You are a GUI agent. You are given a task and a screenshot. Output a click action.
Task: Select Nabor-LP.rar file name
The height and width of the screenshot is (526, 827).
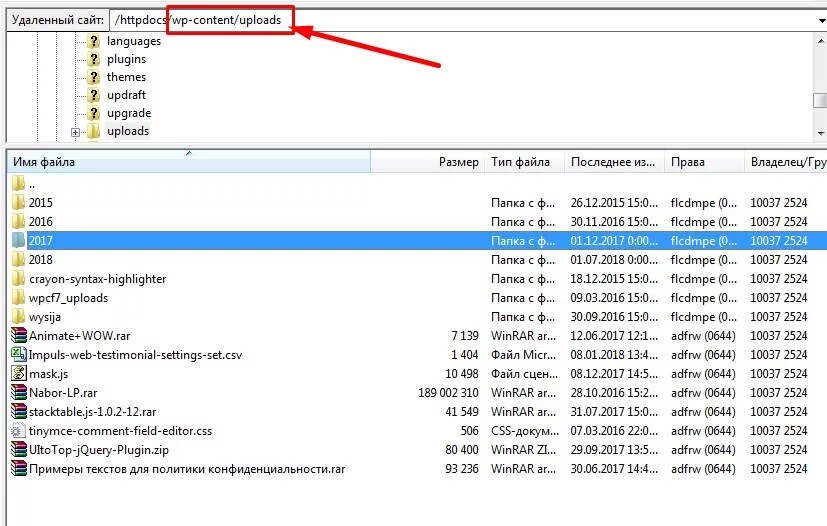(63, 393)
